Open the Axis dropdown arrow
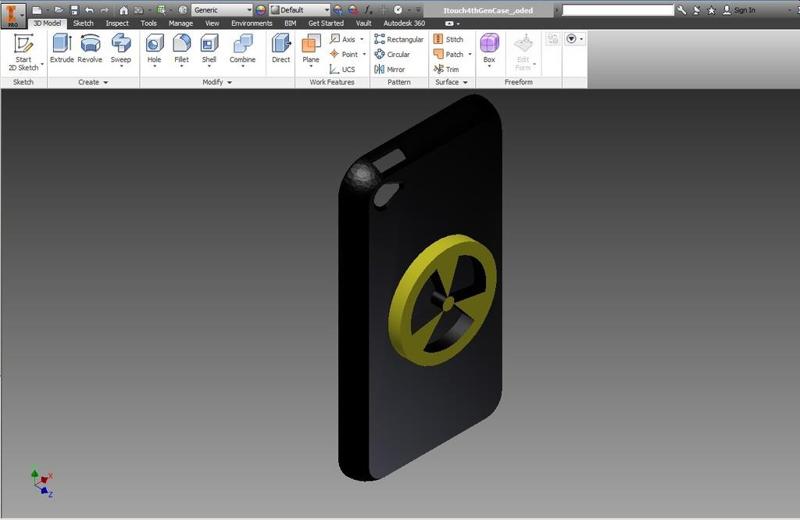This screenshot has width=800, height=520. coord(362,39)
